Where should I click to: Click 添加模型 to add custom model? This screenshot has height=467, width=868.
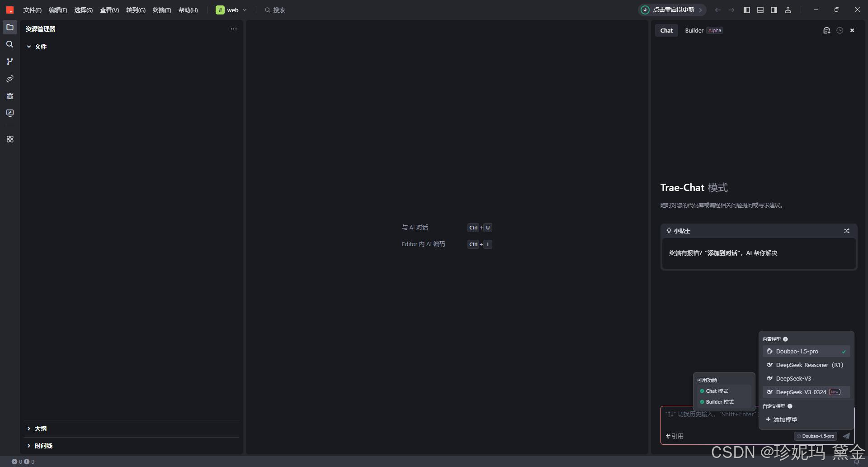tap(782, 419)
